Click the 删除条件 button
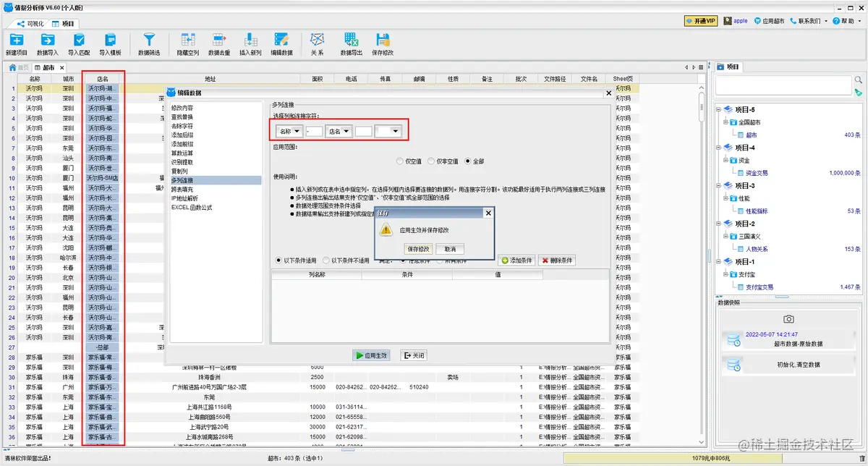 tap(556, 260)
